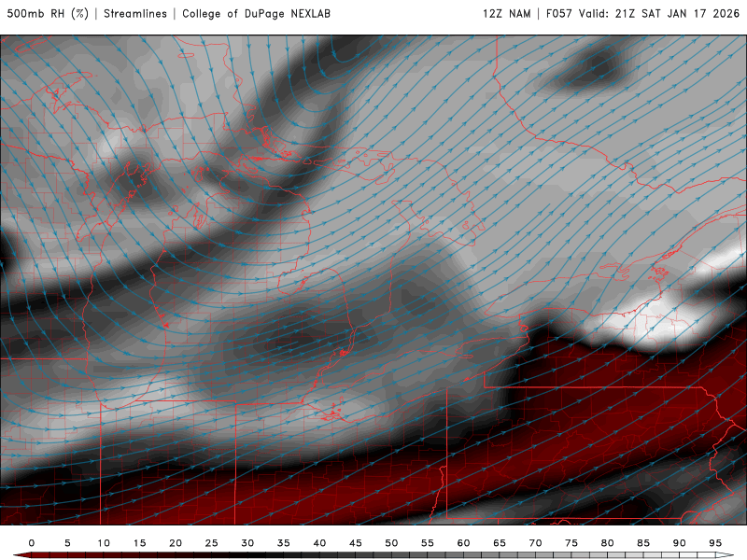Select the 60 value on the color scale
This screenshot has width=747, height=560.
[x=463, y=543]
